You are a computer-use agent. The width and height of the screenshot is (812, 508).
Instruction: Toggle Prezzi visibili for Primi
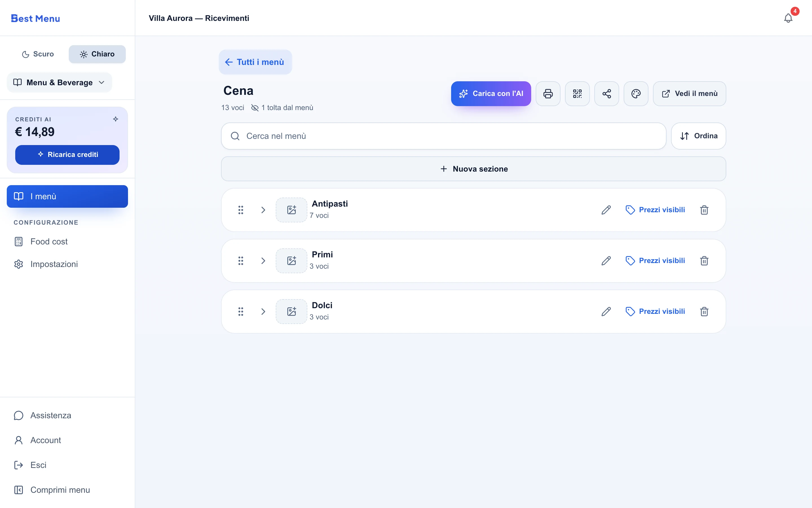coord(655,261)
